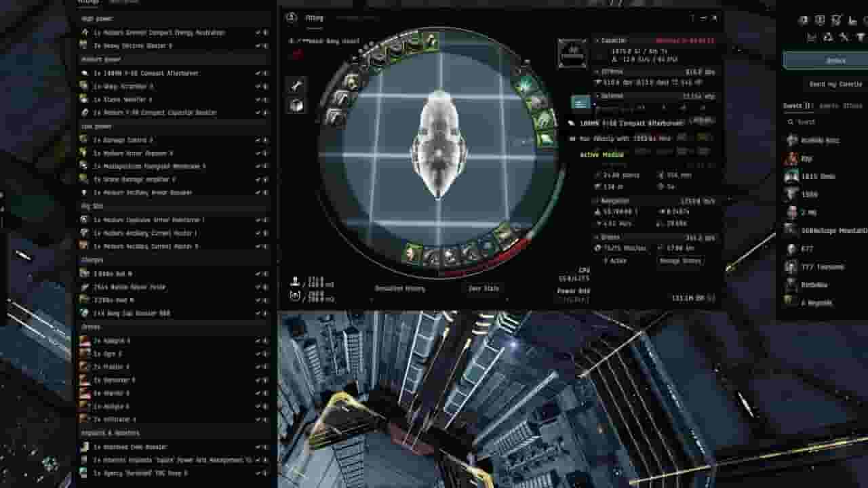The image size is (868, 488).
Task: Show info for Nanite Repair Paste row
Action: tap(265, 287)
